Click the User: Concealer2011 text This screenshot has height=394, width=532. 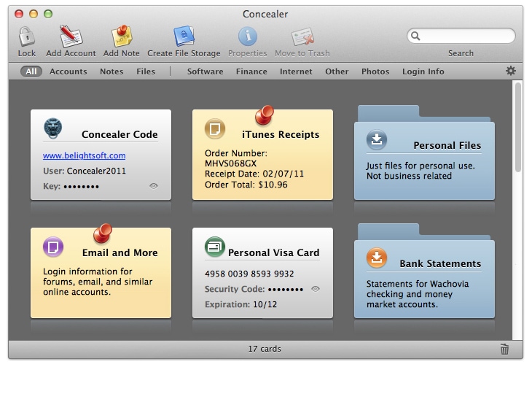pos(84,171)
